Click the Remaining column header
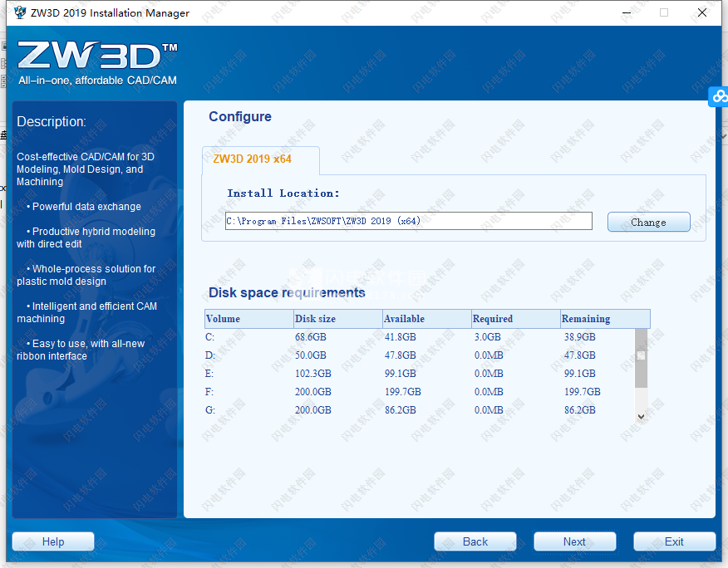The image size is (728, 568). pyautogui.click(x=606, y=319)
